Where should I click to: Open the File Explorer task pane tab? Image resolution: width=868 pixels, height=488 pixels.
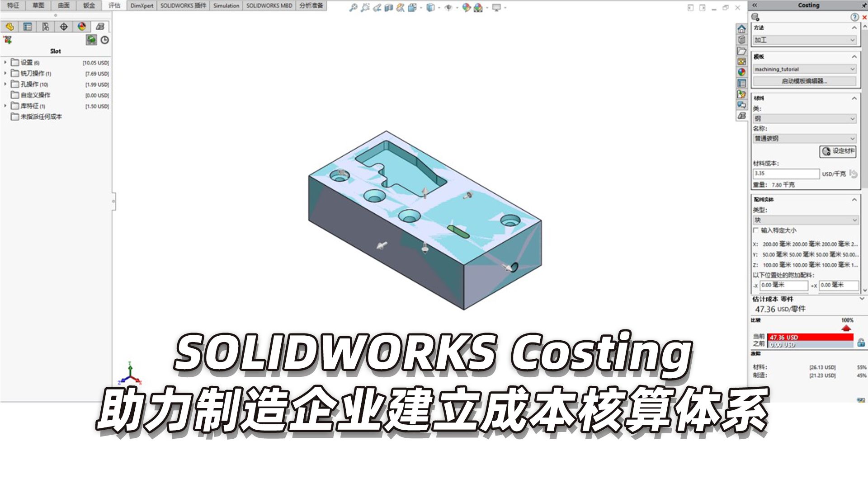(742, 51)
